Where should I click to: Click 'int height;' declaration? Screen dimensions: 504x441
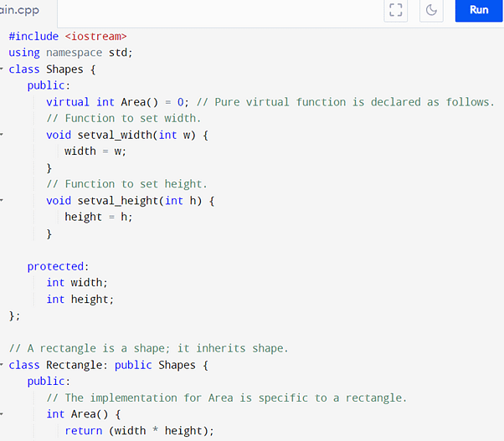pyautogui.click(x=80, y=300)
